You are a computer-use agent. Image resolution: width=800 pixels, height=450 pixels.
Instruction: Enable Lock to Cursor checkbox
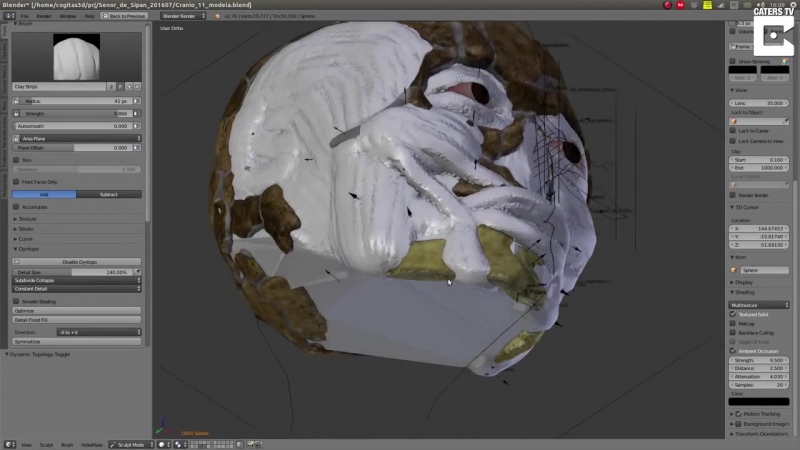(x=733, y=131)
